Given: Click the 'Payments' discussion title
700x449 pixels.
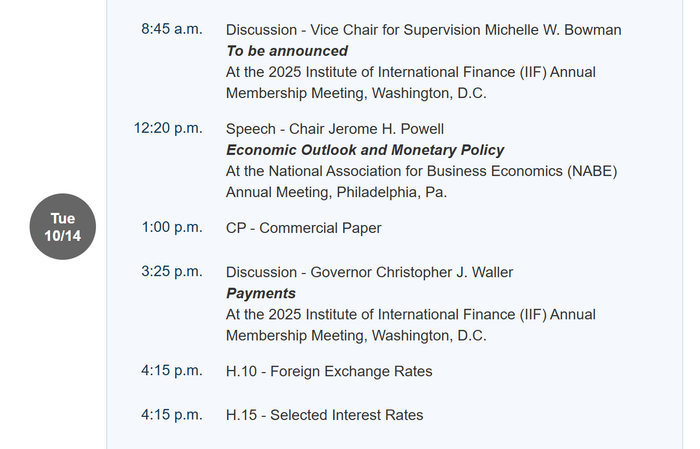Looking at the screenshot, I should [x=261, y=293].
